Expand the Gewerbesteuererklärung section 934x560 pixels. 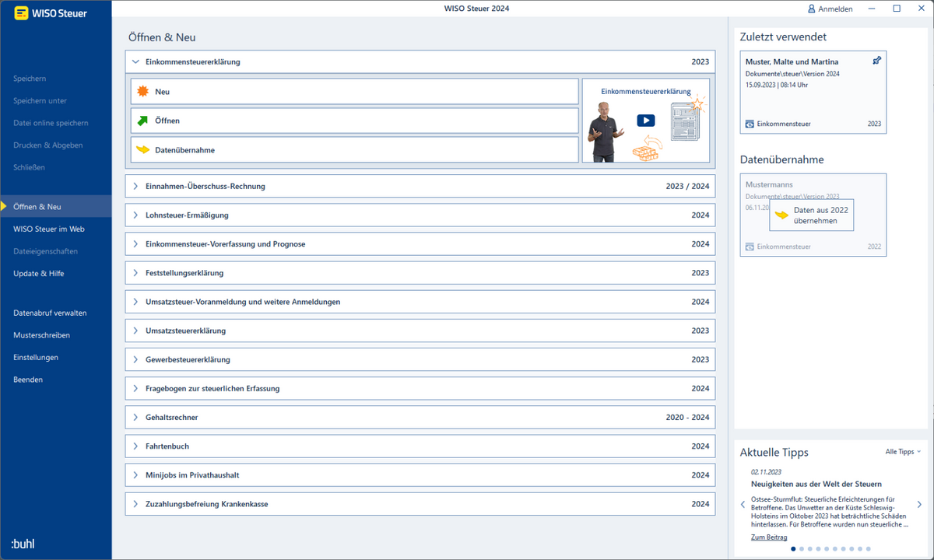[x=420, y=359]
